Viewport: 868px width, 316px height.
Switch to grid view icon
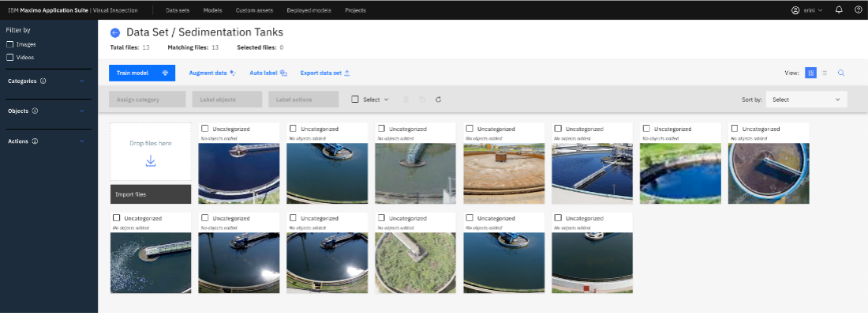point(810,73)
